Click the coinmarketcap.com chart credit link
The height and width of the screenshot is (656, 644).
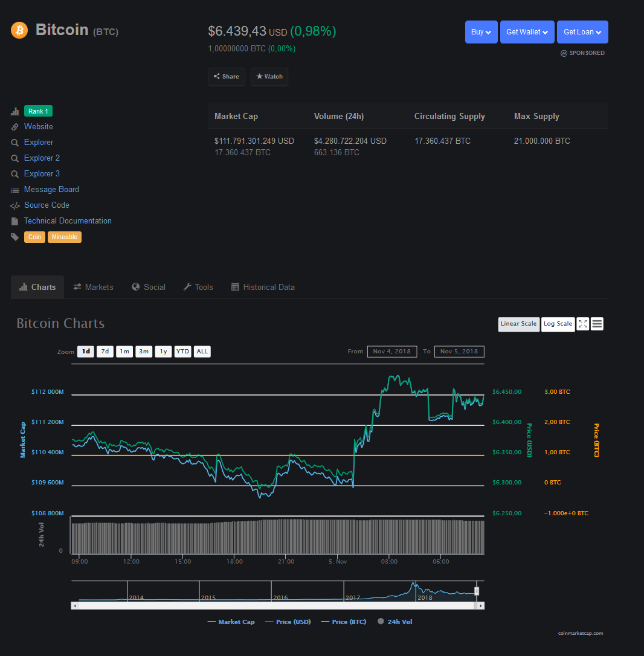(581, 634)
